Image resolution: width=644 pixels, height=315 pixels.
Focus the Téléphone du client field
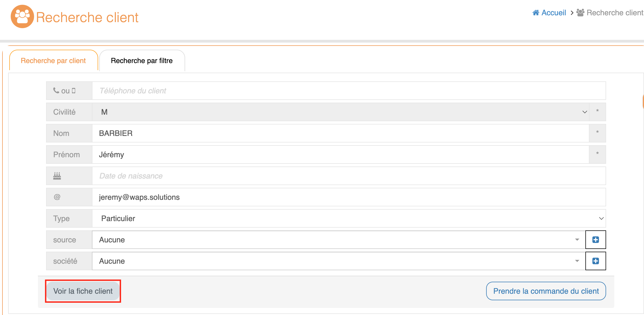pos(348,91)
